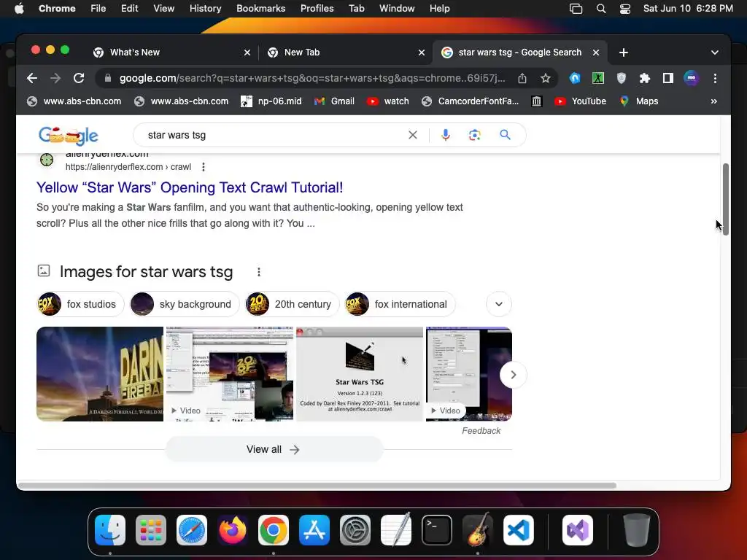
Task: Open the History menu
Action: coord(205,9)
